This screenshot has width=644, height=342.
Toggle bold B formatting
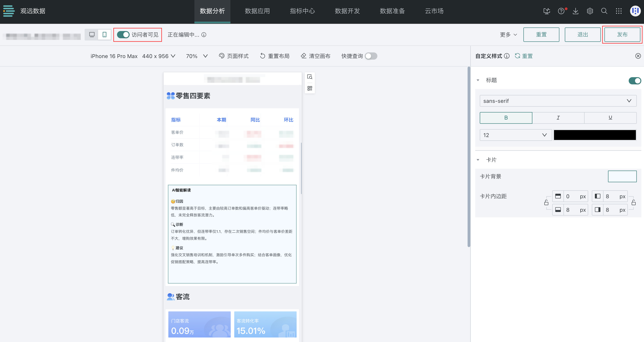[506, 118]
